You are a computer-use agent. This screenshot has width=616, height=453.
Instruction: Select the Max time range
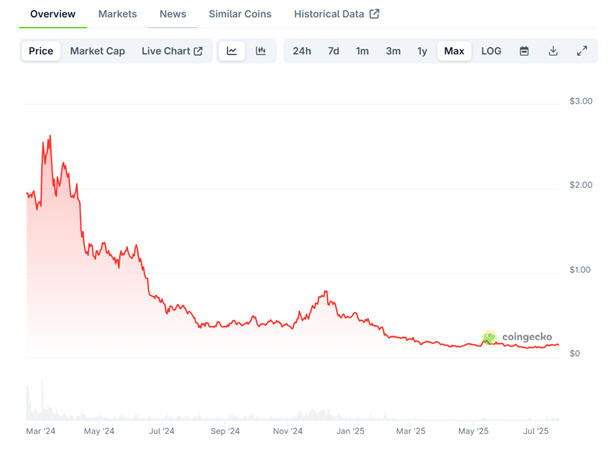click(454, 51)
